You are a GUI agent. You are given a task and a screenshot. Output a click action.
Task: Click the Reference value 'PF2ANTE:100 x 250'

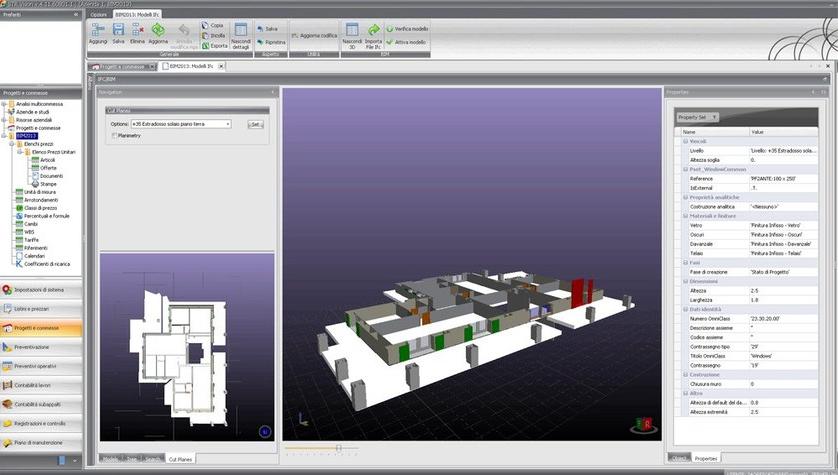pos(773,179)
